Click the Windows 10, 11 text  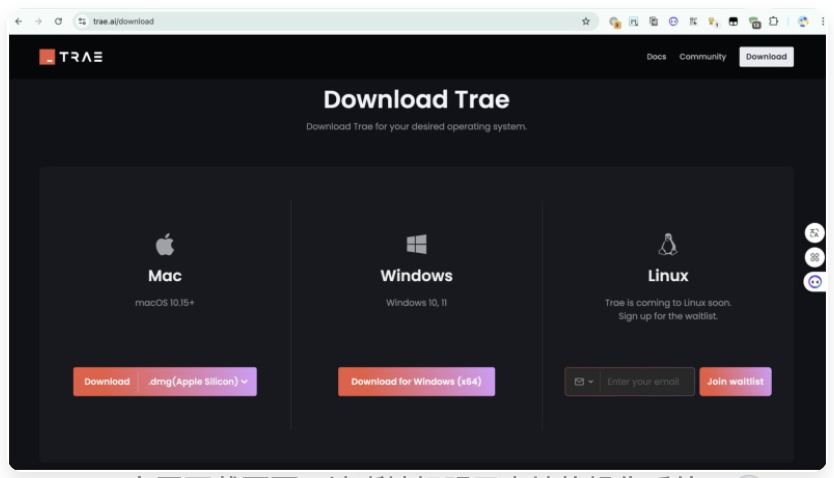(416, 303)
